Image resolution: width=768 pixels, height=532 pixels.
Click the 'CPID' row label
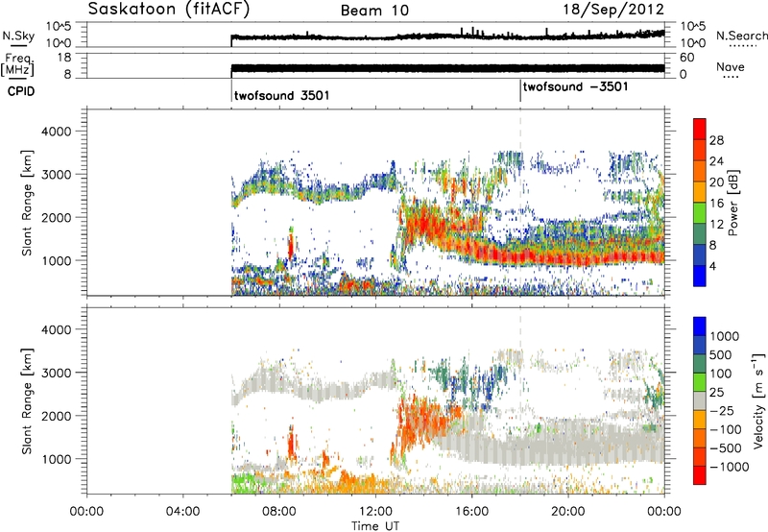point(21,91)
